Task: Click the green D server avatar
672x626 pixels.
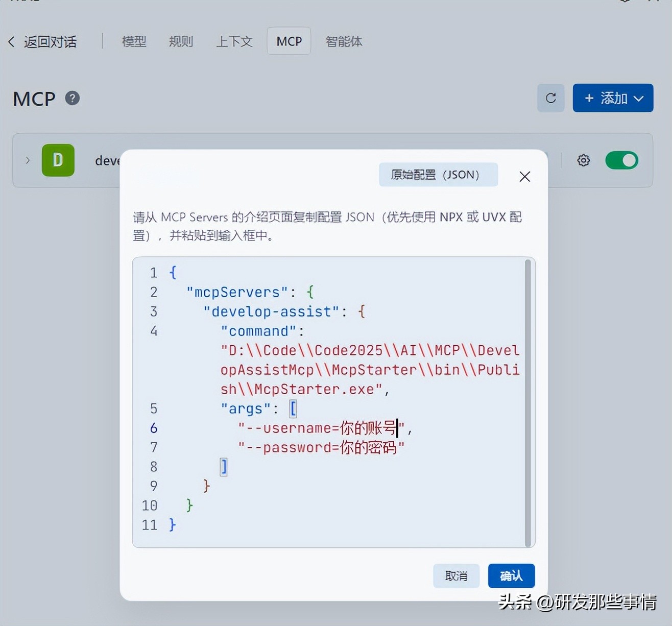Action: coord(58,160)
